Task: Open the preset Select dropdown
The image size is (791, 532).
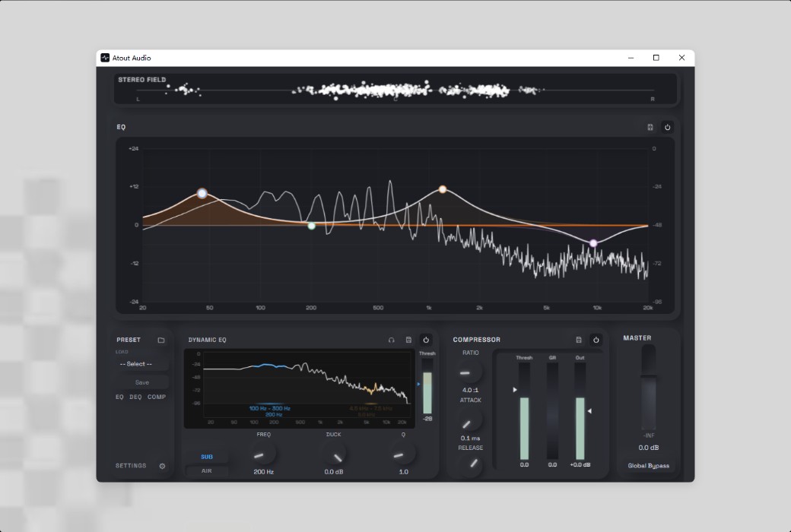Action: pos(141,364)
